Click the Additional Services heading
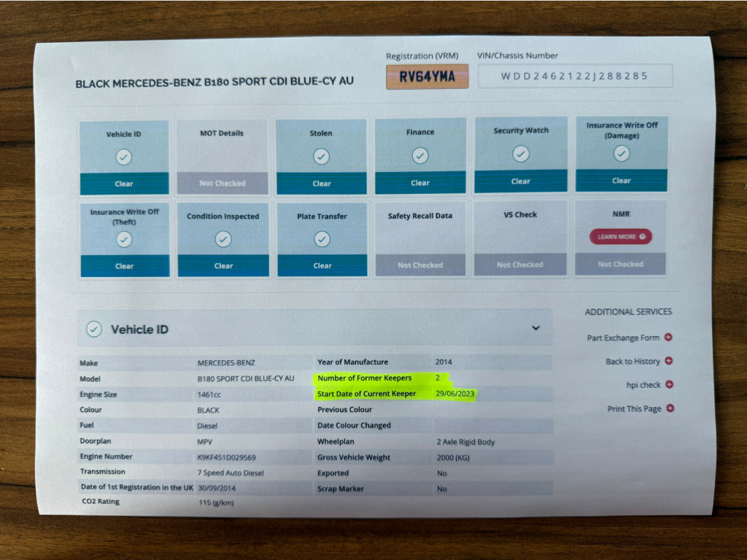Viewport: 747px width, 560px height. tap(628, 312)
